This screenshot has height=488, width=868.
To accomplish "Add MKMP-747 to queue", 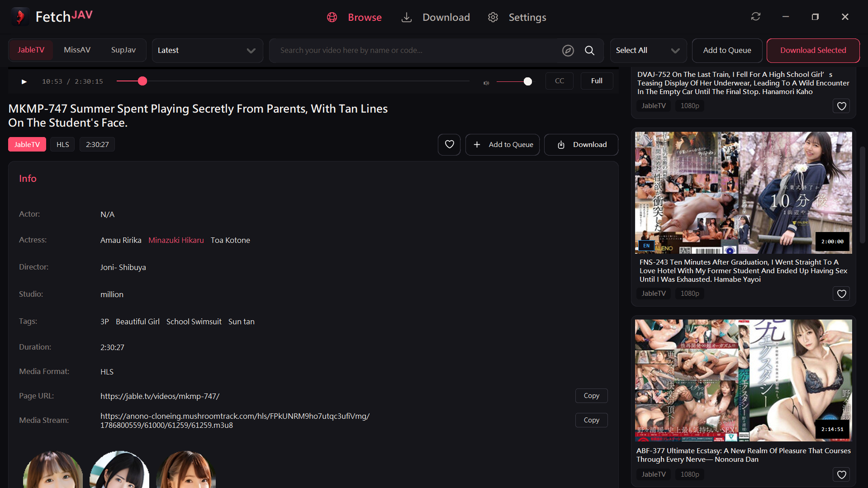I will pos(503,145).
